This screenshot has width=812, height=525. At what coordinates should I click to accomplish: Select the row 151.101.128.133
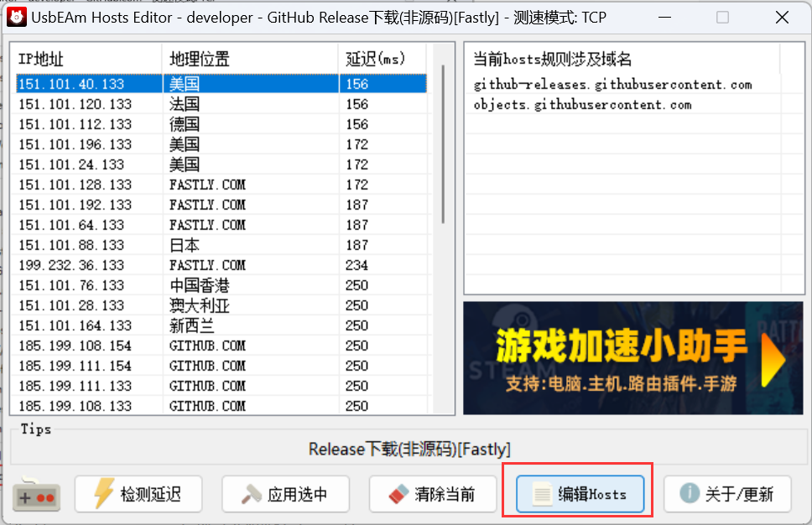(x=221, y=185)
